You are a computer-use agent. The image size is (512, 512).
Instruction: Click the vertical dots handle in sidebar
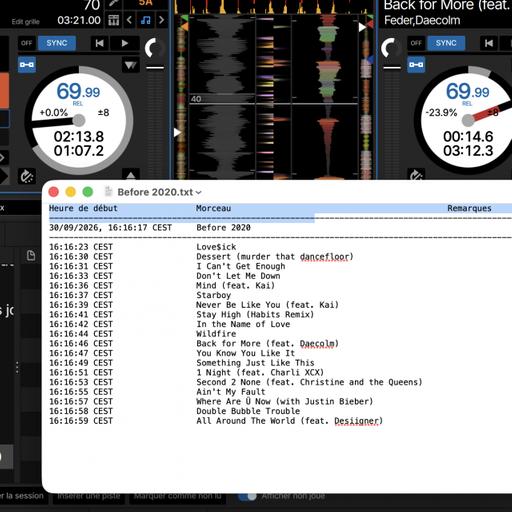point(17,368)
